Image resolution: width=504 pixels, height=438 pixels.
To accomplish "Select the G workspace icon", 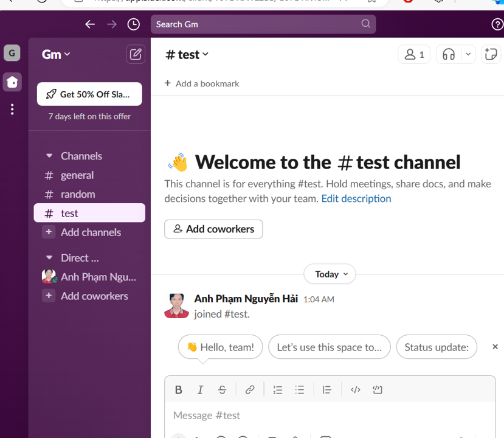I will pyautogui.click(x=12, y=53).
